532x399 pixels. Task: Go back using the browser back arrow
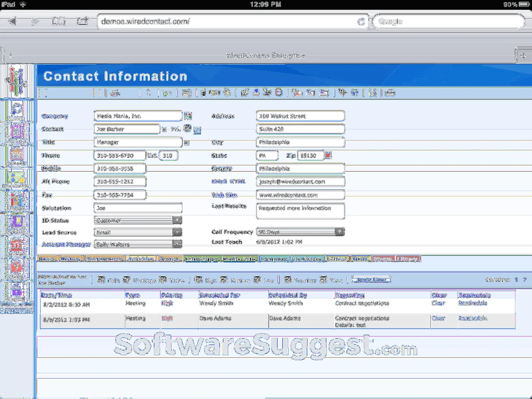[12, 21]
